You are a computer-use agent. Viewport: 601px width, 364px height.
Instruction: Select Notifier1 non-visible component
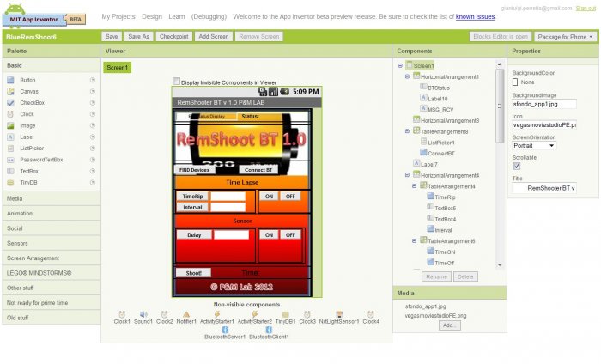(x=186, y=318)
